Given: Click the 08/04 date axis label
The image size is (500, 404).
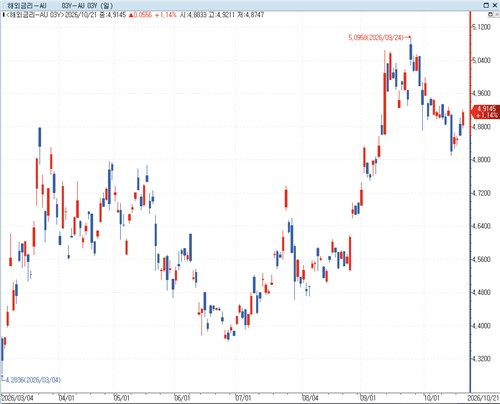Looking at the screenshot, I should tap(310, 398).
